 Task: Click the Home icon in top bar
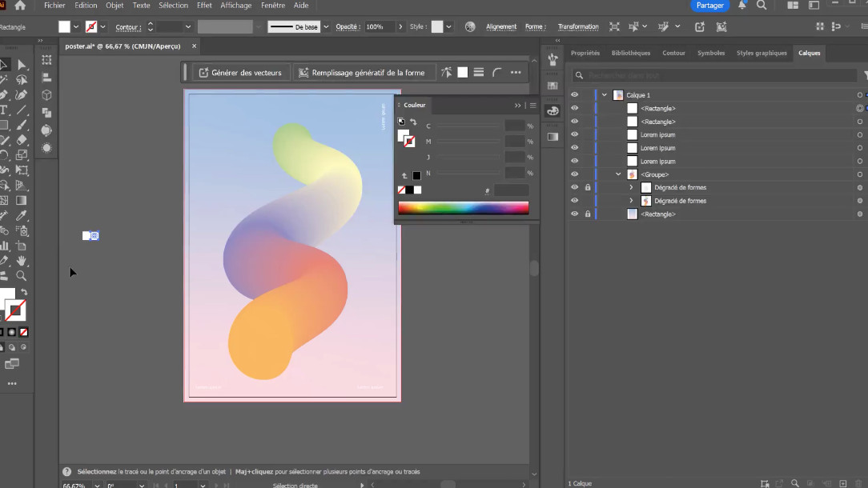coord(20,6)
